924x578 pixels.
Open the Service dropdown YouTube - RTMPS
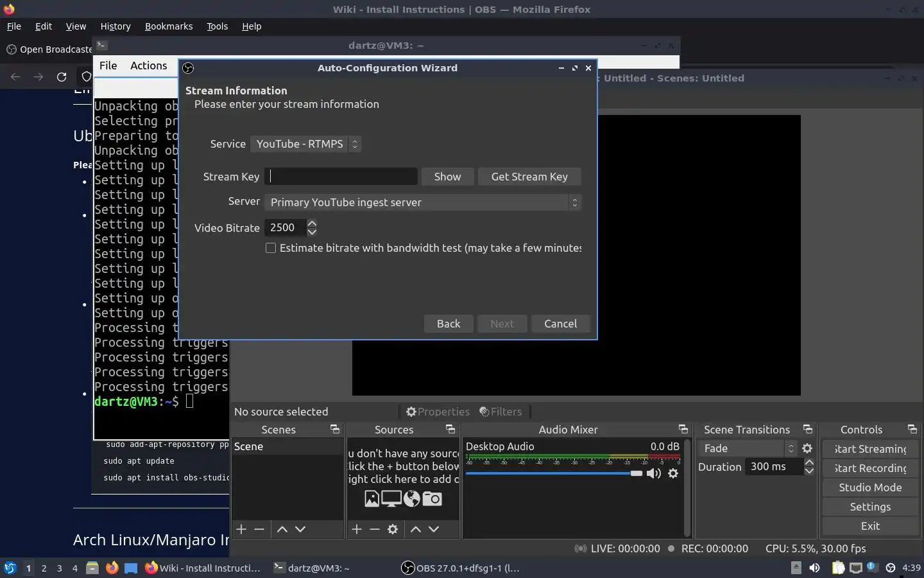click(x=305, y=144)
